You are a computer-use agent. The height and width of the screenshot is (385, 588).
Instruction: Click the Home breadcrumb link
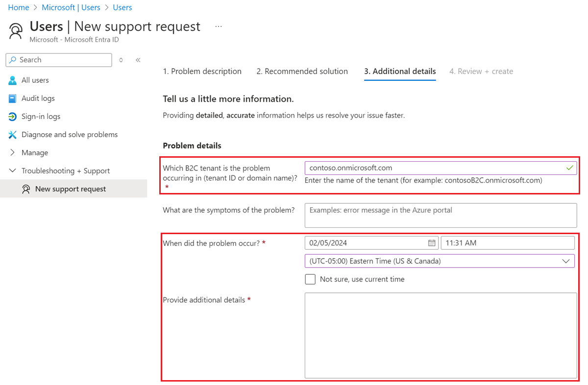(19, 7)
